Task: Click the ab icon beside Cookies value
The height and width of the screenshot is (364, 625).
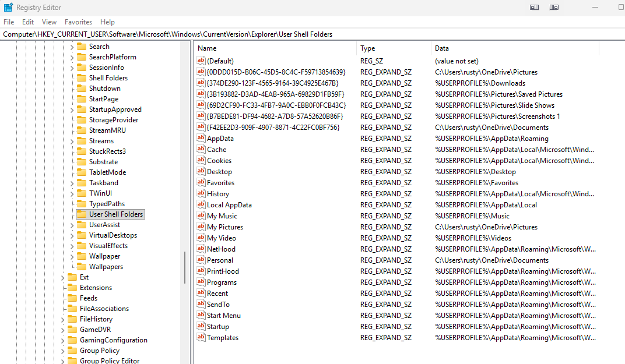Action: pyautogui.click(x=201, y=160)
